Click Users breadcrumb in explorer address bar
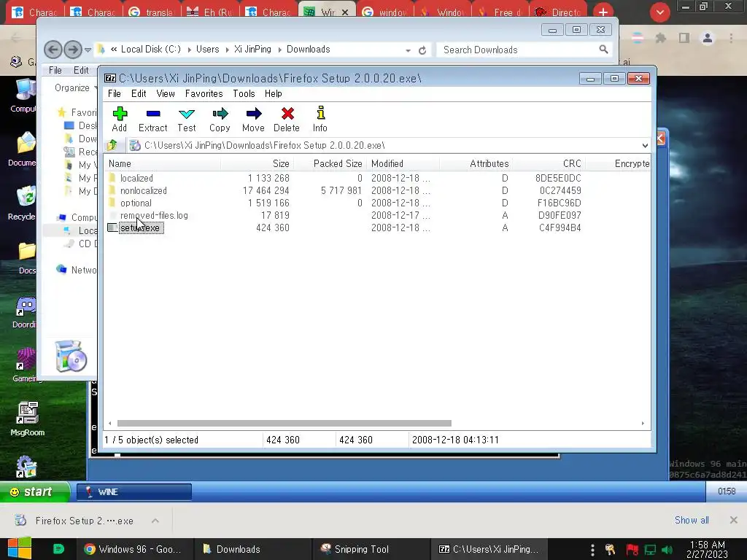Viewport: 747px width, 560px height. point(208,49)
